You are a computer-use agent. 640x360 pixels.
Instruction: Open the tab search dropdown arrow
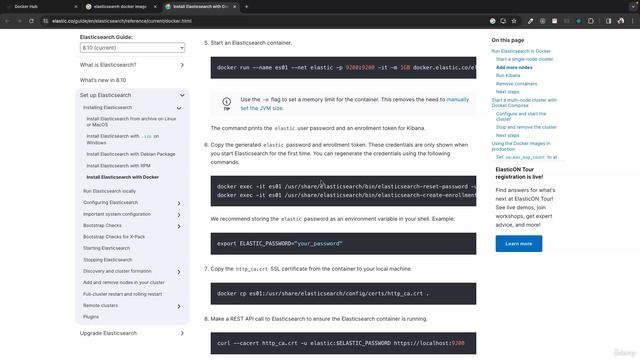(633, 7)
